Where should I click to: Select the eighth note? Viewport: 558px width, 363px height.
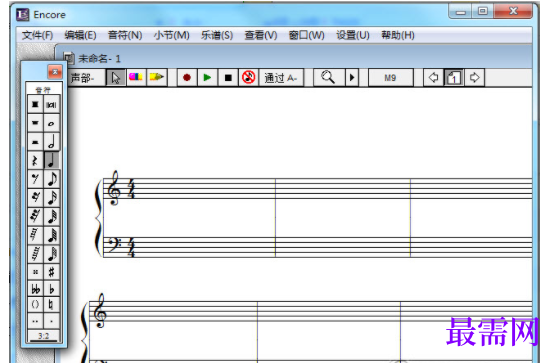52,179
